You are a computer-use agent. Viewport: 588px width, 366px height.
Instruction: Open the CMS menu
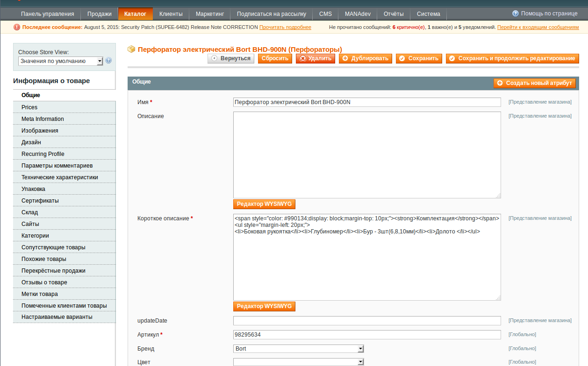pos(325,14)
